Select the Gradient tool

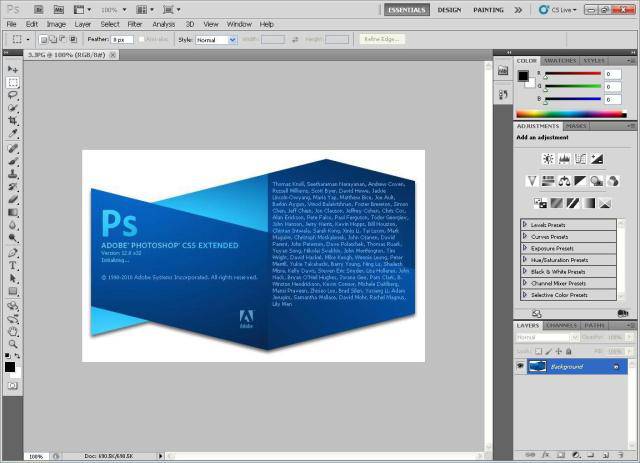13,212
